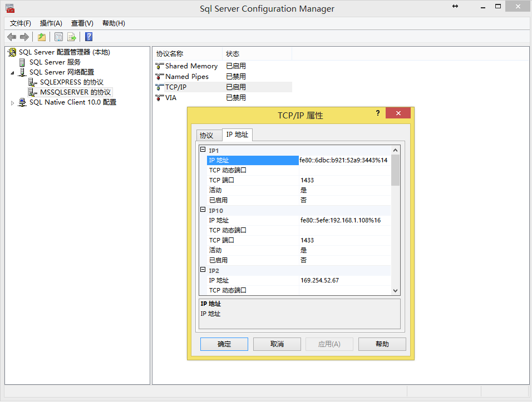
Task: Expand the SQL Native Client 10.0 配置 node
Action: [x=12, y=103]
